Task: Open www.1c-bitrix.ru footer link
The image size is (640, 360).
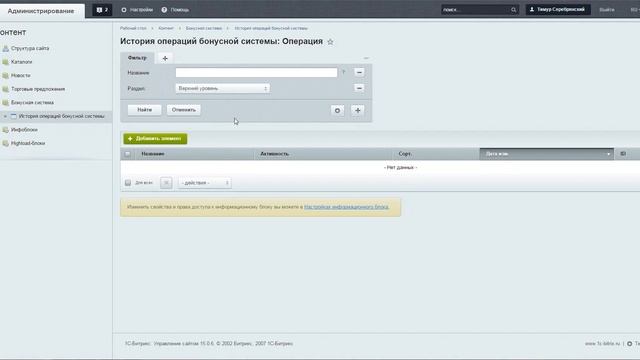Action: point(602,344)
